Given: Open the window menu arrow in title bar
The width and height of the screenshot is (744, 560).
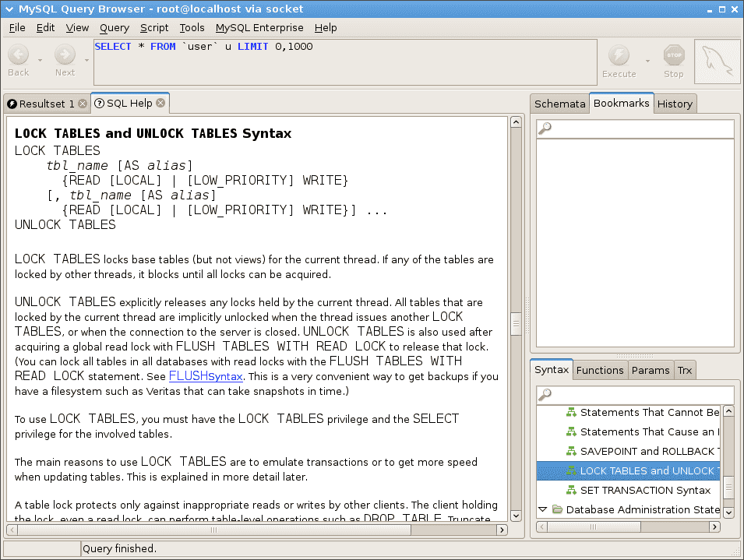Looking at the screenshot, I should (x=9, y=9).
